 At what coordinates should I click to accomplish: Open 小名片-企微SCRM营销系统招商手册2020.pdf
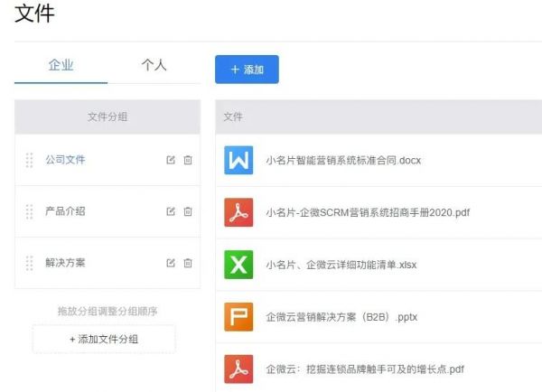click(x=368, y=213)
